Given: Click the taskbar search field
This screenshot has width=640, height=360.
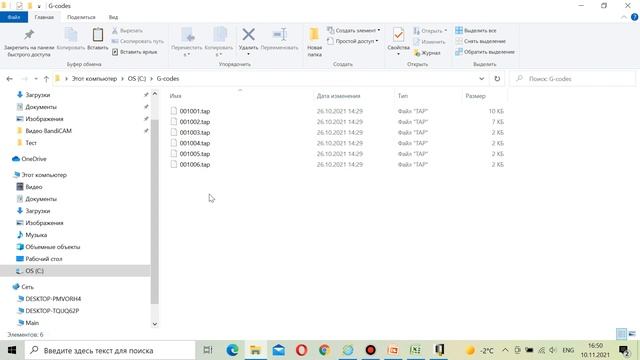Looking at the screenshot, I should tap(110, 350).
